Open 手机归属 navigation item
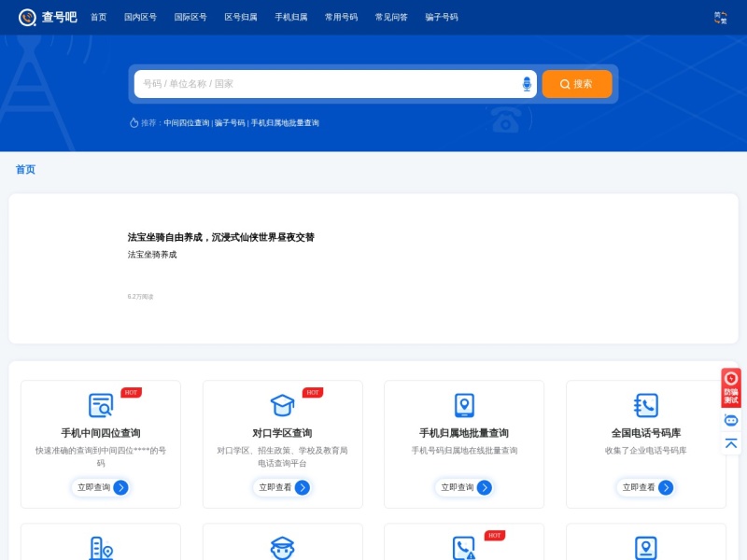 tap(290, 17)
